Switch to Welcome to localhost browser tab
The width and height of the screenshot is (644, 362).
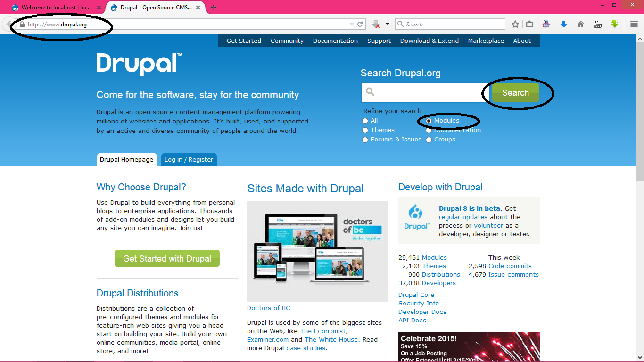pyautogui.click(x=57, y=8)
